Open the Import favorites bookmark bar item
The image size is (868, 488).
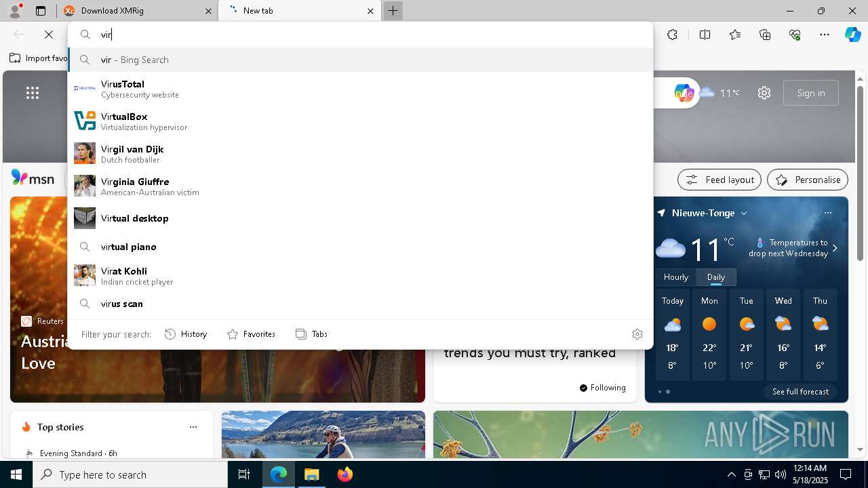(x=39, y=58)
